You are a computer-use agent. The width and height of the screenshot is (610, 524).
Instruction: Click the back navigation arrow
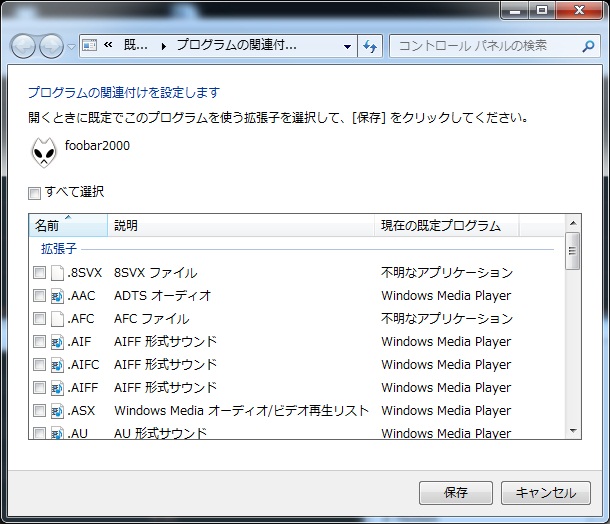23,46
